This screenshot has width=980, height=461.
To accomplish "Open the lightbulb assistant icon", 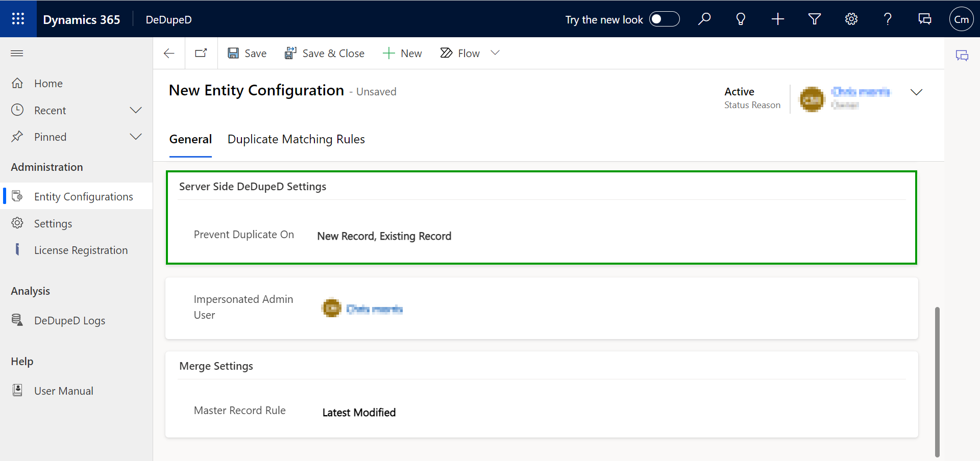I will [x=741, y=19].
